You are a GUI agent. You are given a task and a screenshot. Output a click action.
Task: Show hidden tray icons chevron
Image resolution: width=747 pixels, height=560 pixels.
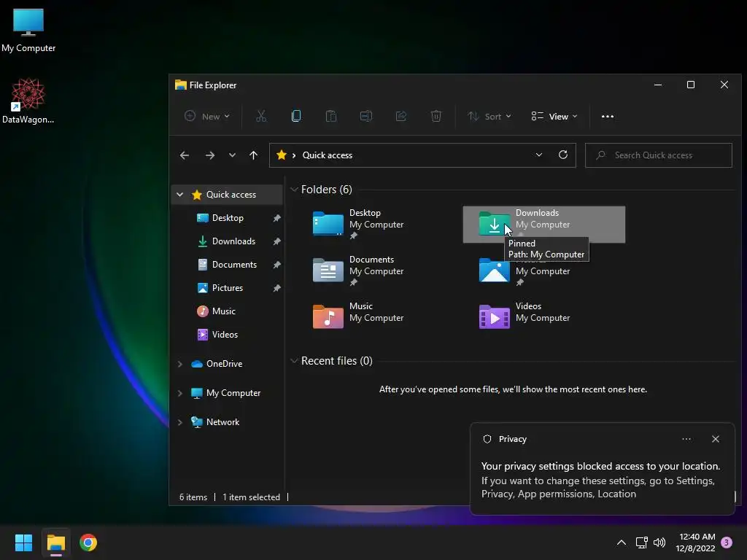(x=622, y=542)
